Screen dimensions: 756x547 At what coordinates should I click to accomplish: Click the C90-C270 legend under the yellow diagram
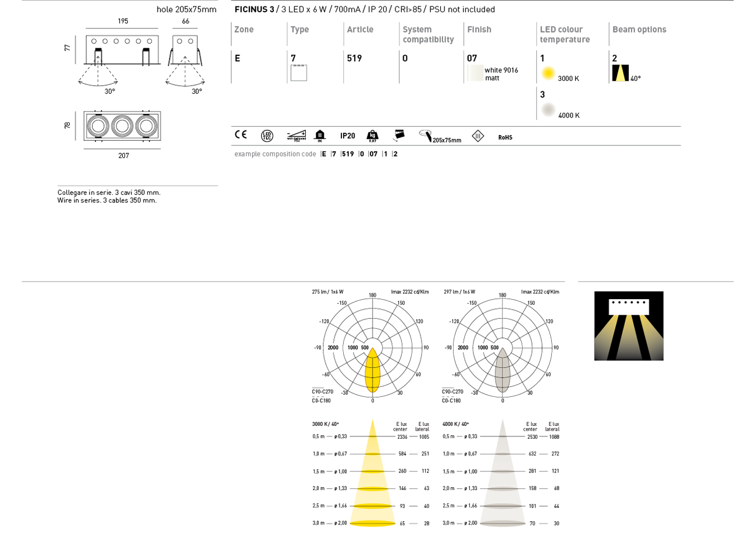point(322,392)
